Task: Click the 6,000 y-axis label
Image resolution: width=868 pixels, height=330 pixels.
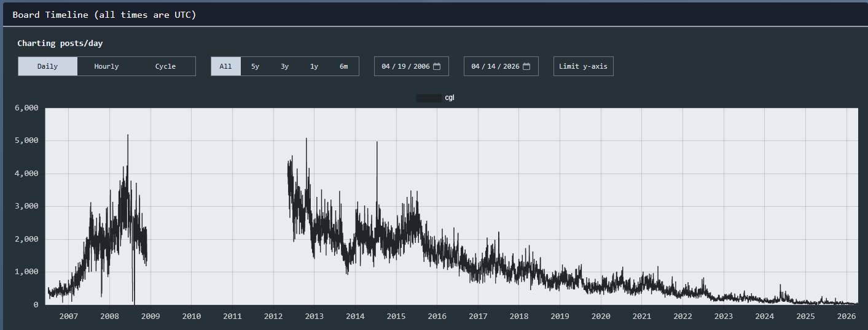Action: point(26,108)
